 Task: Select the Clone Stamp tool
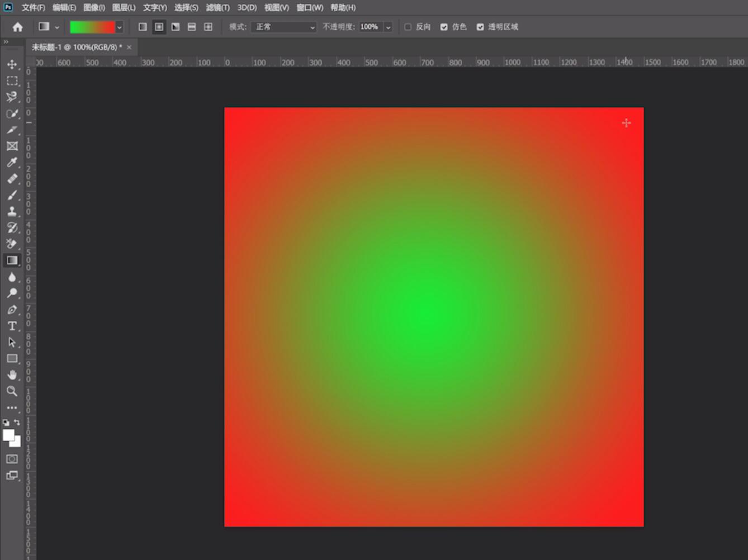pos(12,211)
